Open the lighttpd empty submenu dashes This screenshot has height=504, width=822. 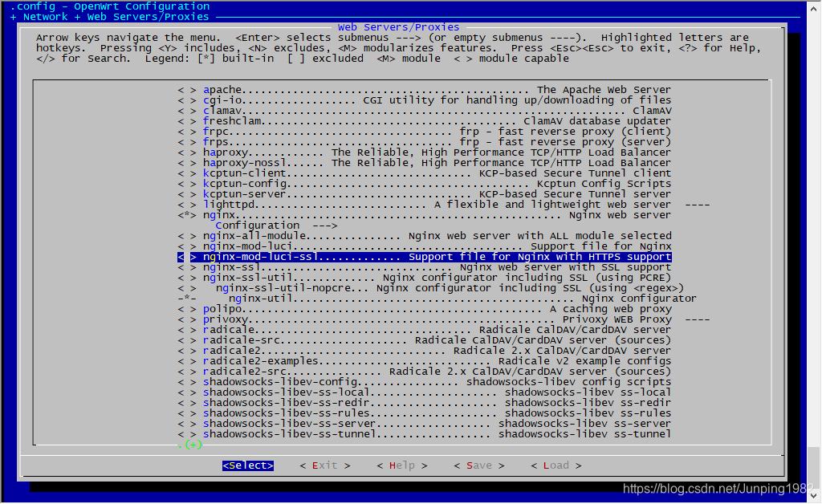coord(698,205)
